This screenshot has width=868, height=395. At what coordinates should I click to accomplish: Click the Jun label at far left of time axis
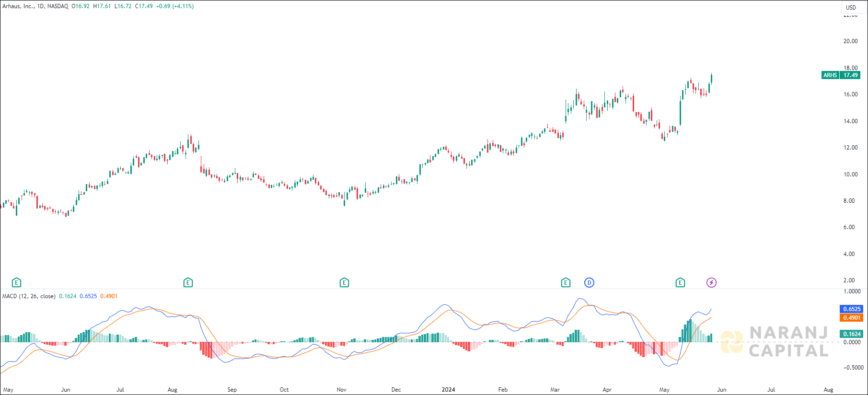66,390
